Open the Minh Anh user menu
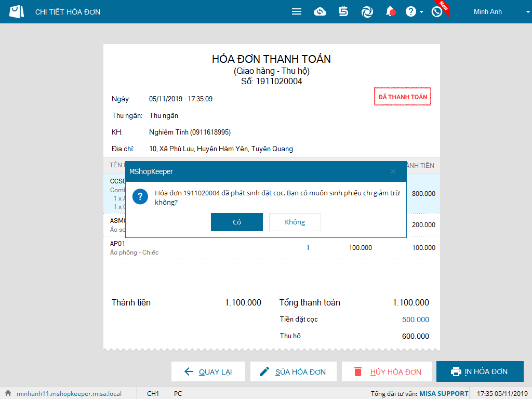This screenshot has height=399, width=532. tap(487, 11)
